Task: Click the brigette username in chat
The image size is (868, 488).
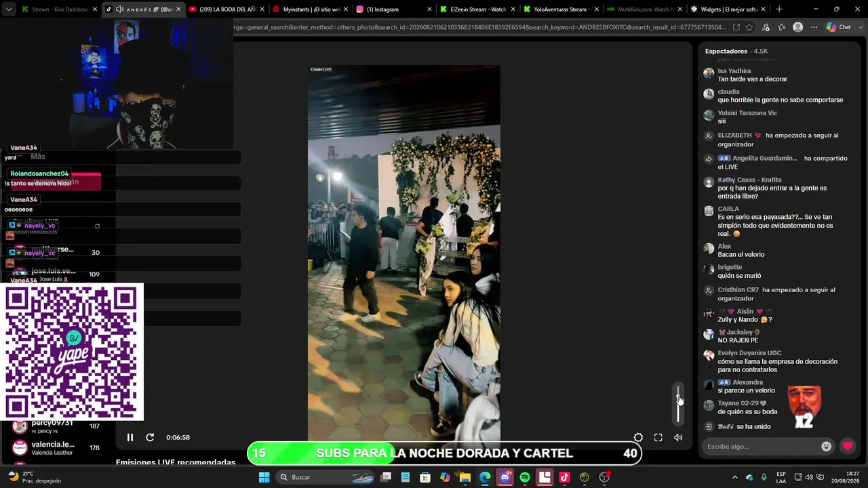Action: coord(730,268)
